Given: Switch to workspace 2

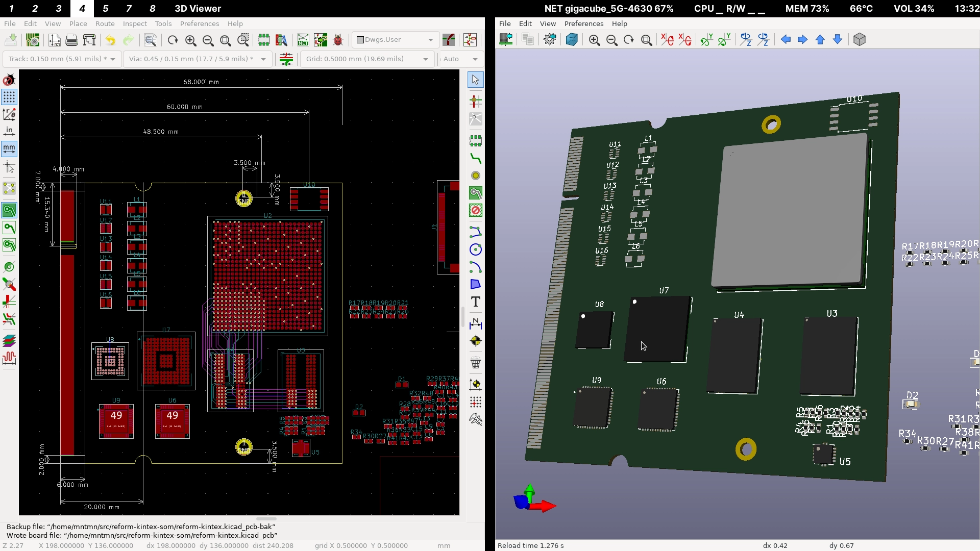Looking at the screenshot, I should 35,8.
